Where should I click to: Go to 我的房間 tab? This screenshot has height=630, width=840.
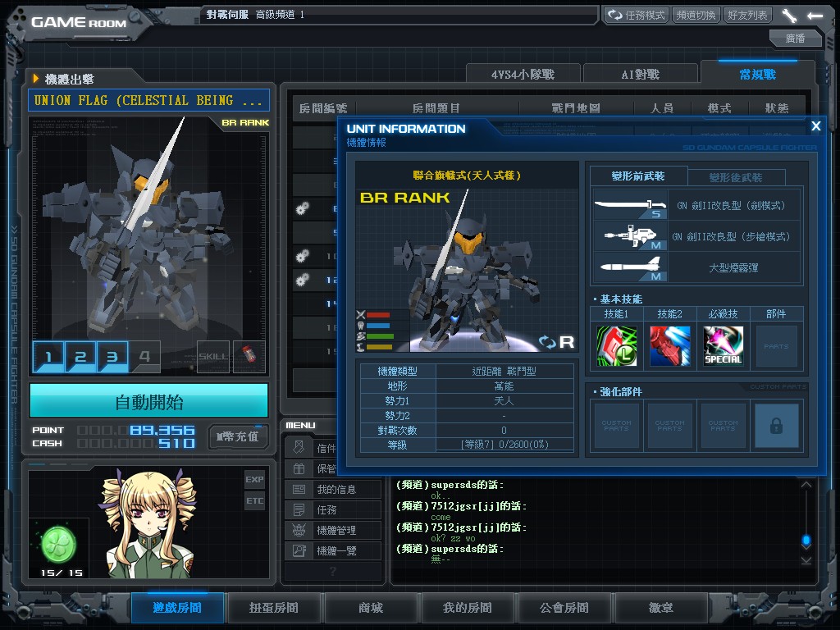point(467,608)
